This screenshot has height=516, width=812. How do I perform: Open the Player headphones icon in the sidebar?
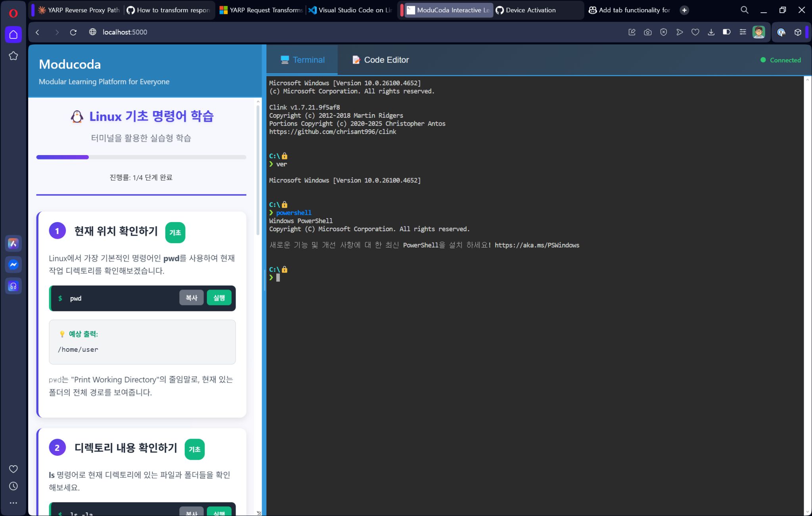13,286
